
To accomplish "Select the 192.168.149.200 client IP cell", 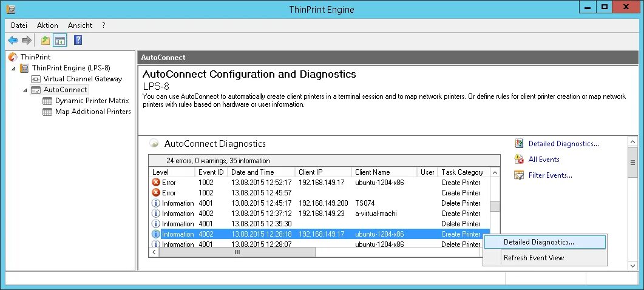I will coord(324,203).
